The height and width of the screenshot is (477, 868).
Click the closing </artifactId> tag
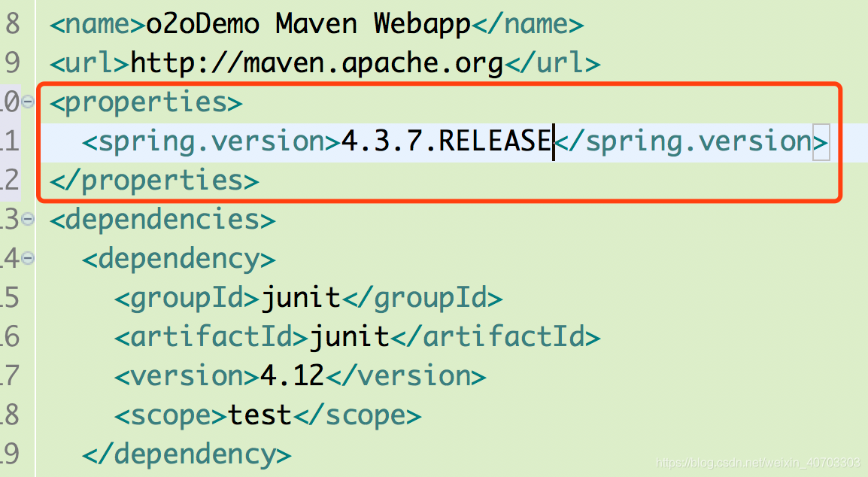pyautogui.click(x=496, y=337)
